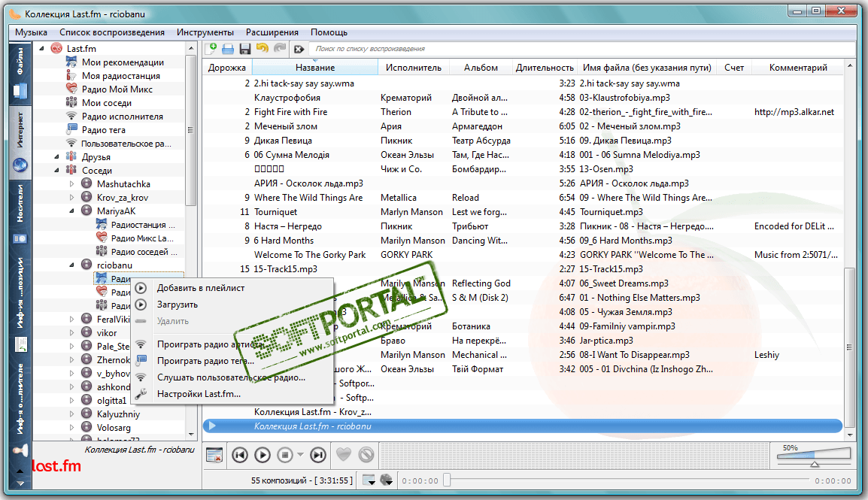
Task: Click the grayed-out redo arrow icon
Action: 280,49
